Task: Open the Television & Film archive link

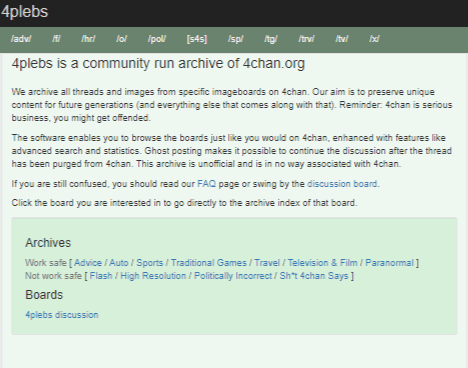Action: coord(323,263)
